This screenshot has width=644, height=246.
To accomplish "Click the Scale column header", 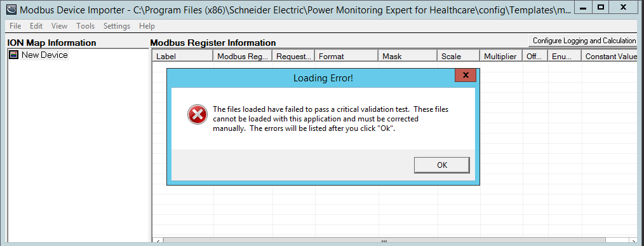I will tap(459, 57).
